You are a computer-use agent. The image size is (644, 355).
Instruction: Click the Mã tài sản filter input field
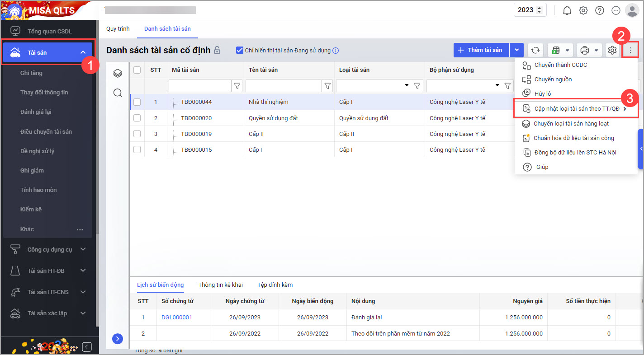(x=200, y=85)
